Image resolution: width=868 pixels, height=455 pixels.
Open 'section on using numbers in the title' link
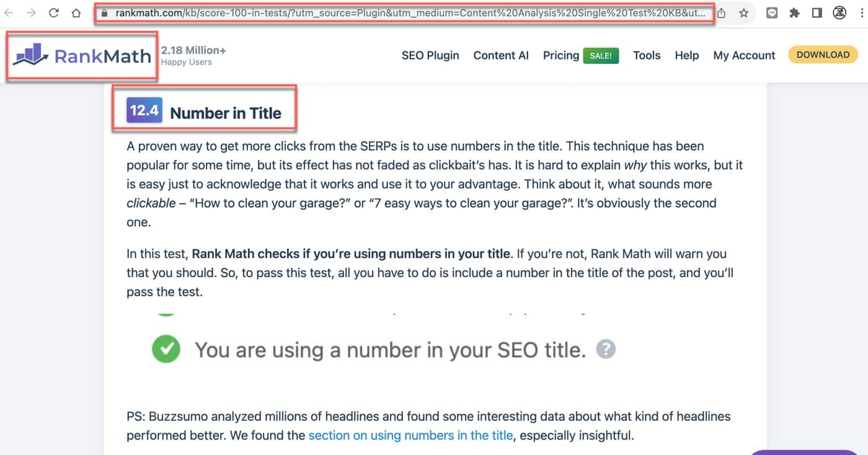pyautogui.click(x=410, y=435)
